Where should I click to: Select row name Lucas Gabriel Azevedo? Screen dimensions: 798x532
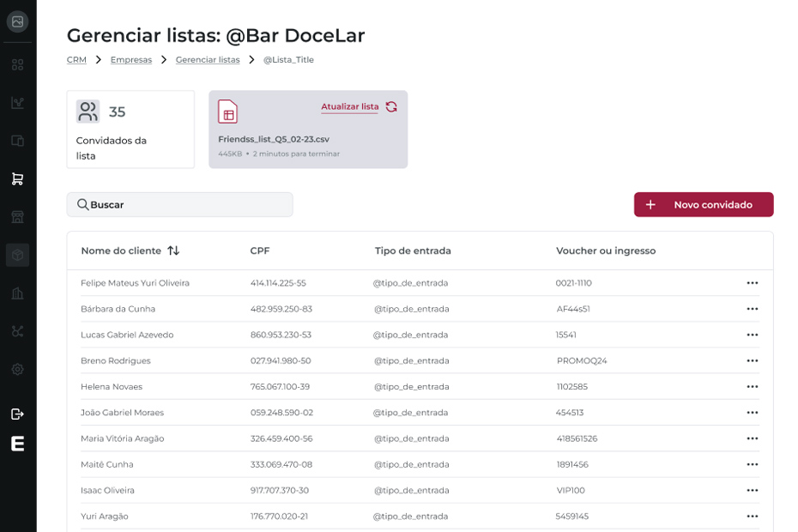127,335
